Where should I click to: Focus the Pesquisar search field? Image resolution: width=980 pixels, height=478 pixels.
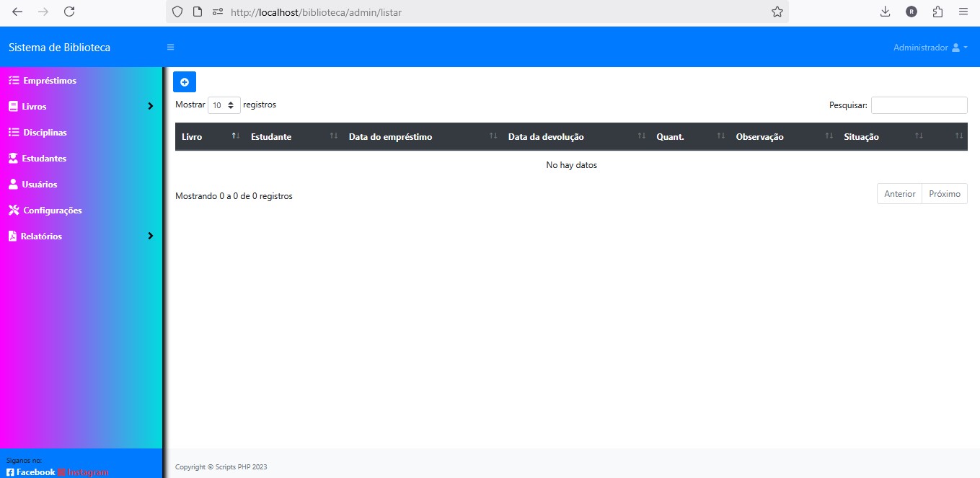[919, 105]
